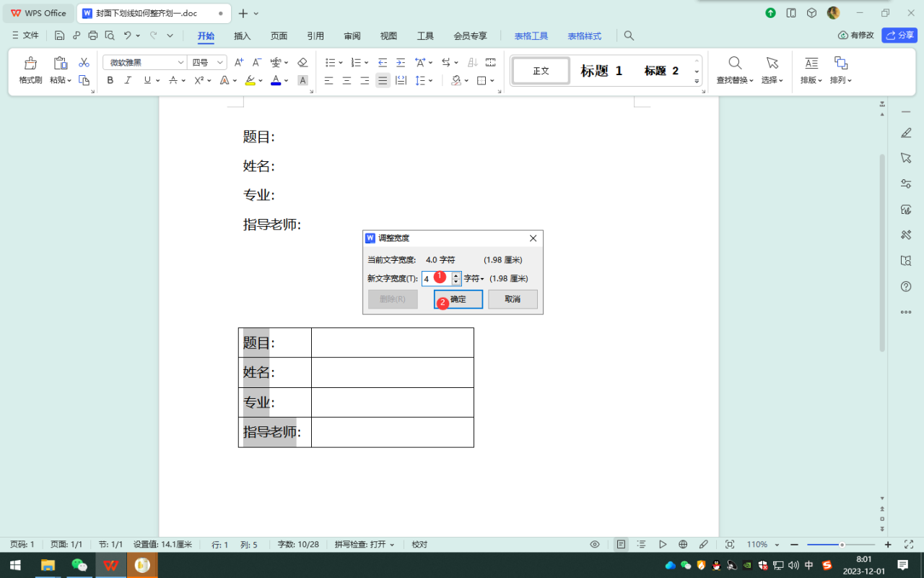Toggle character shading (A with gray background)
Image resolution: width=924 pixels, height=578 pixels.
[302, 80]
